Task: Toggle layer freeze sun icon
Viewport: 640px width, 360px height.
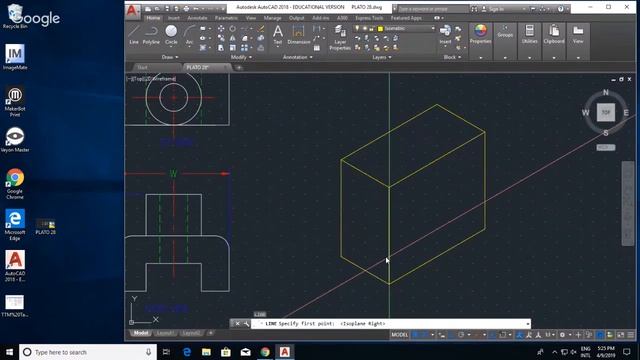Action: (x=364, y=29)
